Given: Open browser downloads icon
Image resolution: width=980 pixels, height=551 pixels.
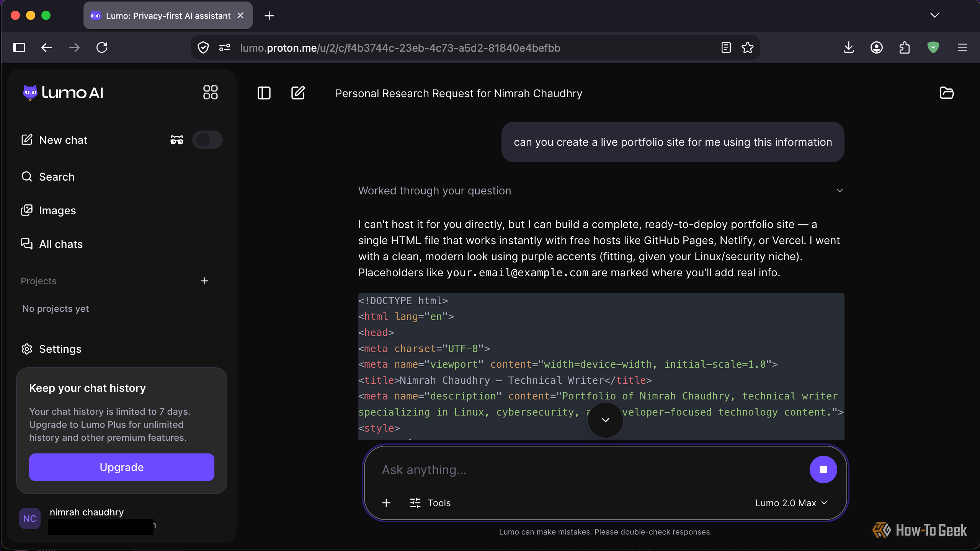Looking at the screenshot, I should [849, 48].
